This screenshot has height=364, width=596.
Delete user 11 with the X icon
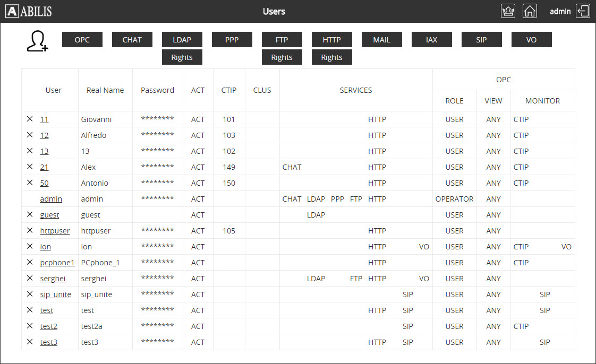point(30,119)
